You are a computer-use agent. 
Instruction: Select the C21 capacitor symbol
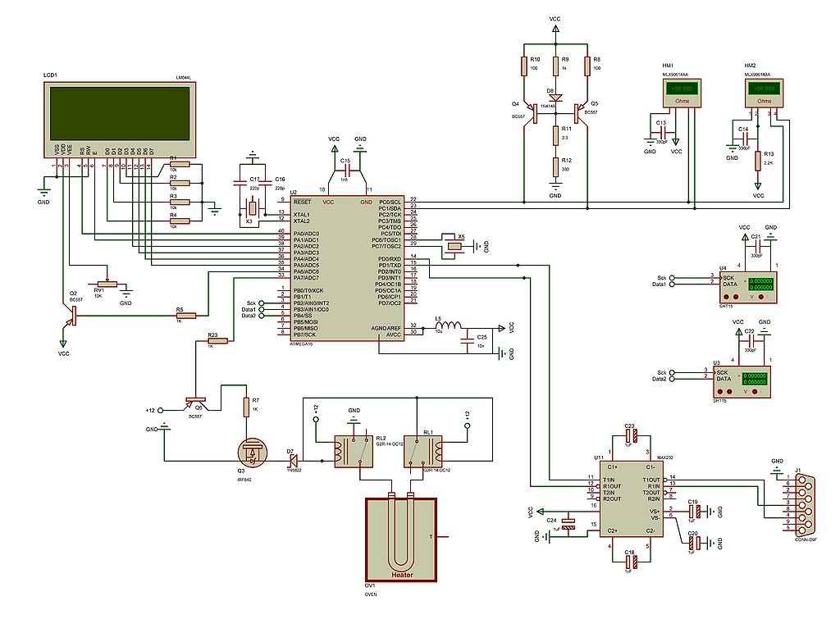coord(757,247)
